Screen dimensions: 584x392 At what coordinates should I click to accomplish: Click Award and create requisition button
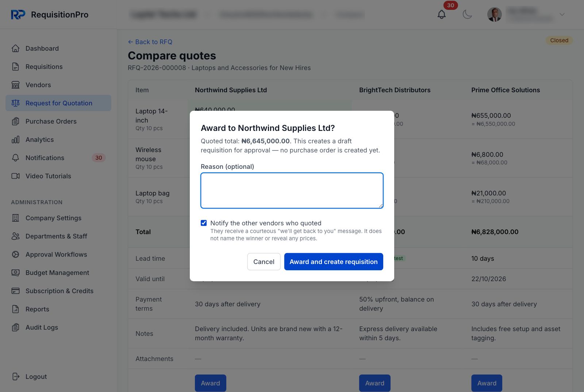(x=334, y=262)
